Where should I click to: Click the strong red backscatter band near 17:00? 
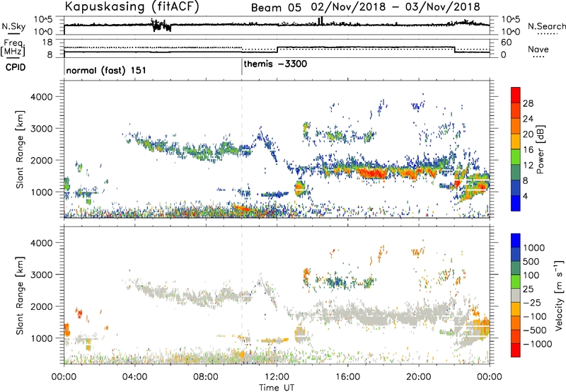(374, 173)
